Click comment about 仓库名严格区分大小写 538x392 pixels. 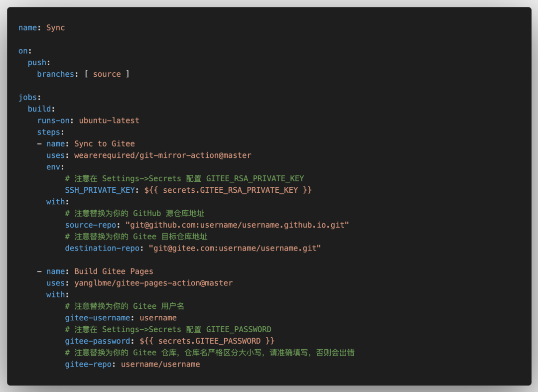coord(210,353)
